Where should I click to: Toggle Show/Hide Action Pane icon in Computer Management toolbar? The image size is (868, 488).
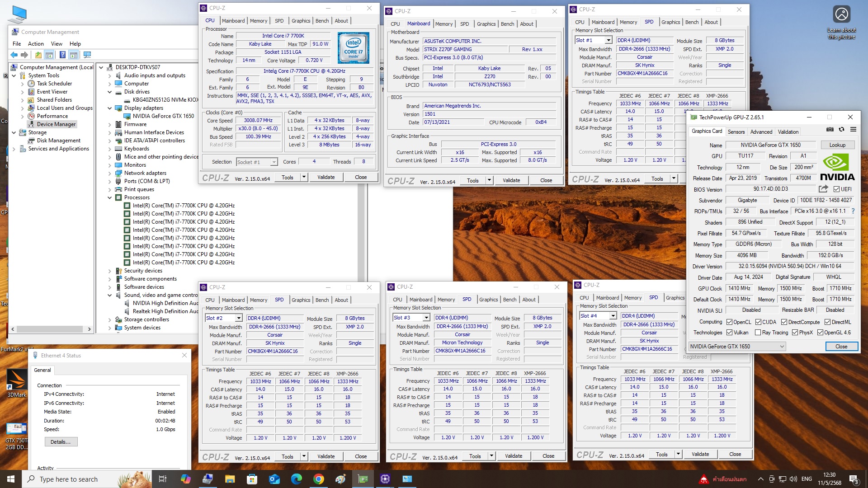point(73,55)
